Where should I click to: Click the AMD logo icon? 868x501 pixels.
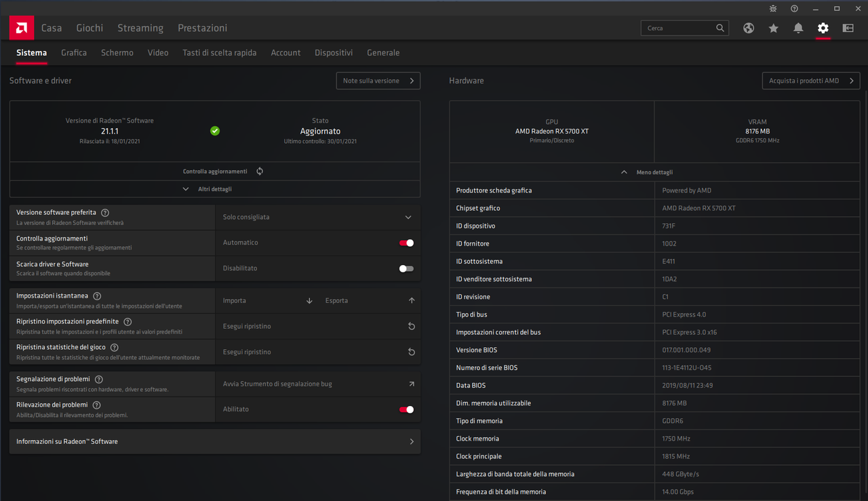pyautogui.click(x=21, y=28)
